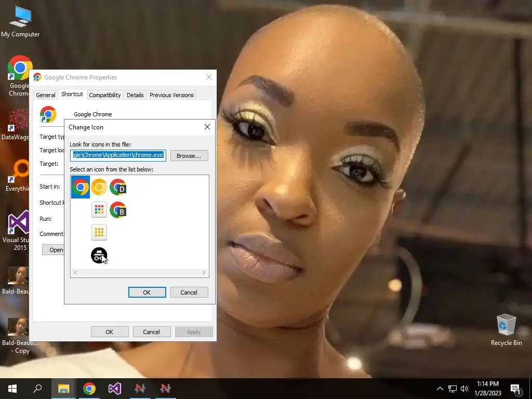Click the disabled Apply button in Properties

coord(194,332)
